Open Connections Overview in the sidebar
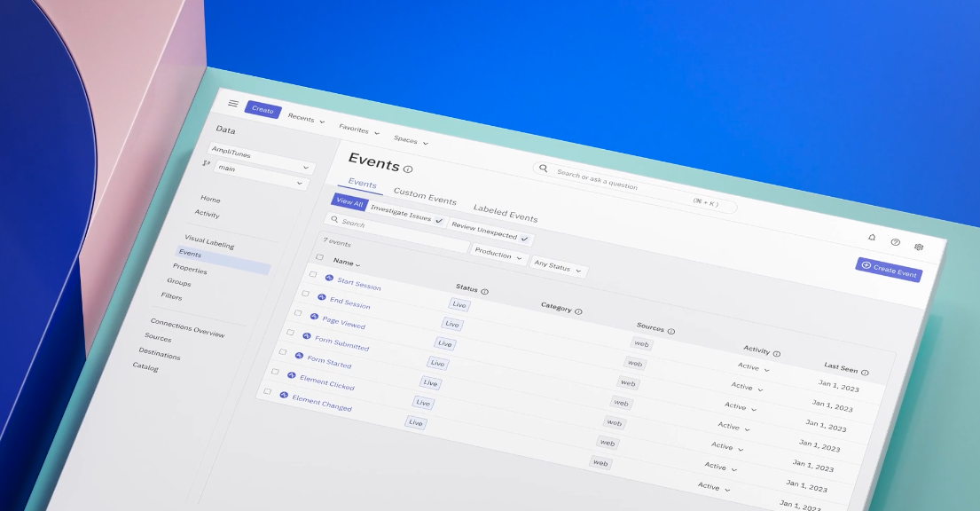980x511 pixels. [x=187, y=327]
